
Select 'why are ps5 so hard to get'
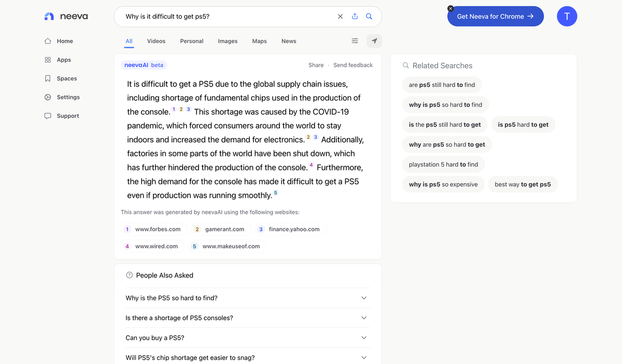click(447, 144)
